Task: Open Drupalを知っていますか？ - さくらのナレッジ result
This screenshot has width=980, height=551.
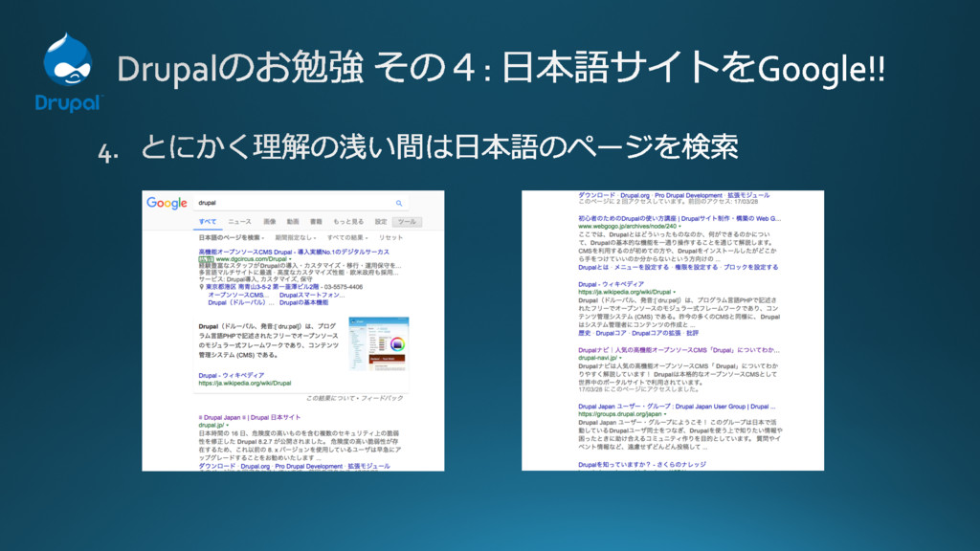Action: point(642,465)
